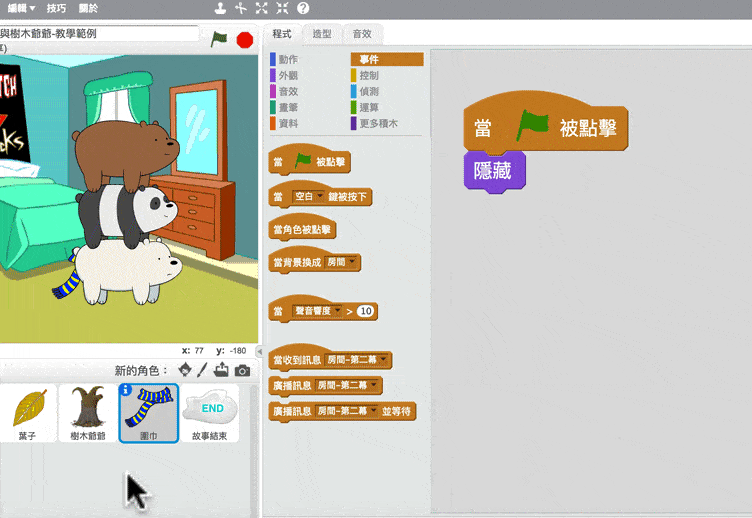Open message dropdown in 當收到訊息 block
752x518 pixels.
[356, 360]
